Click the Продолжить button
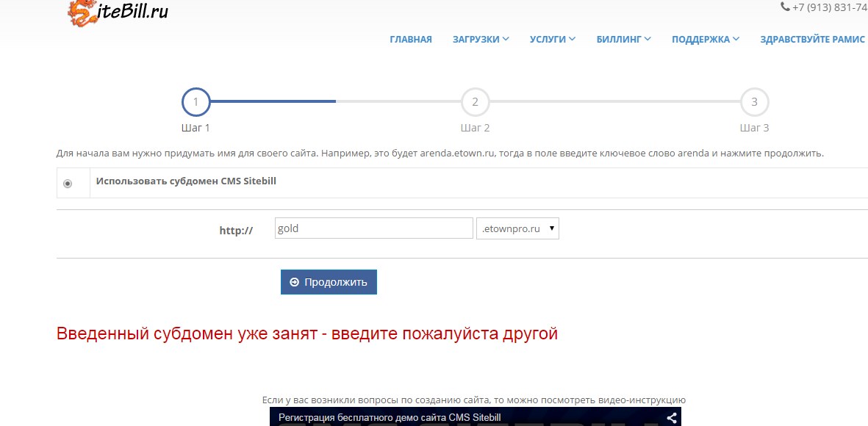Image resolution: width=868 pixels, height=426 pixels. (x=329, y=282)
